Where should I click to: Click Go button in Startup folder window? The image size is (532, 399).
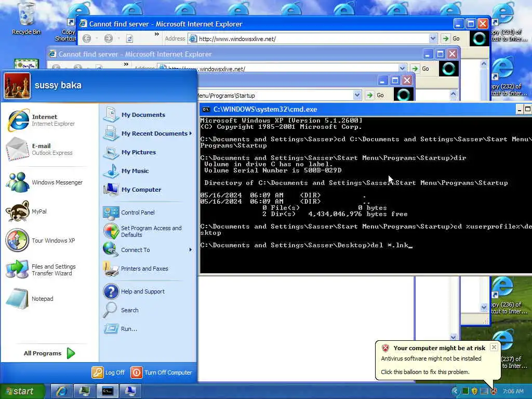(x=375, y=96)
